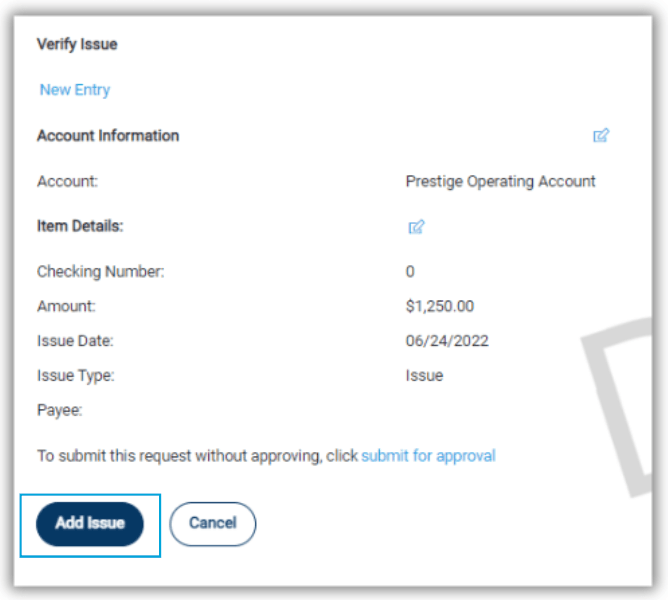Click the Payee field label

tap(60, 410)
